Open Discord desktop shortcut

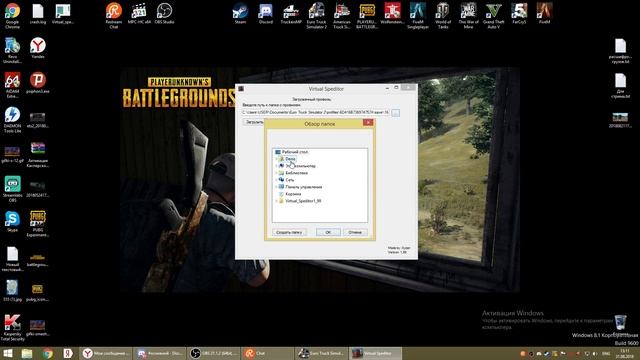(266, 14)
